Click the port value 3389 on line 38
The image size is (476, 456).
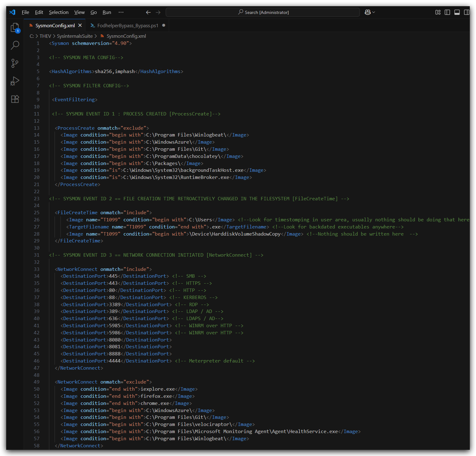coord(115,304)
